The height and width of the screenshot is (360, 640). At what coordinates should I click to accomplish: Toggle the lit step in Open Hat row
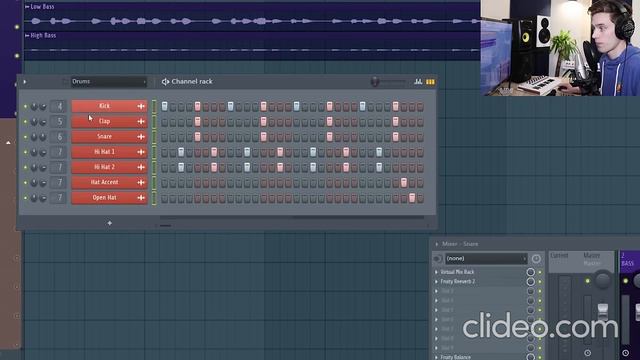coord(412,198)
